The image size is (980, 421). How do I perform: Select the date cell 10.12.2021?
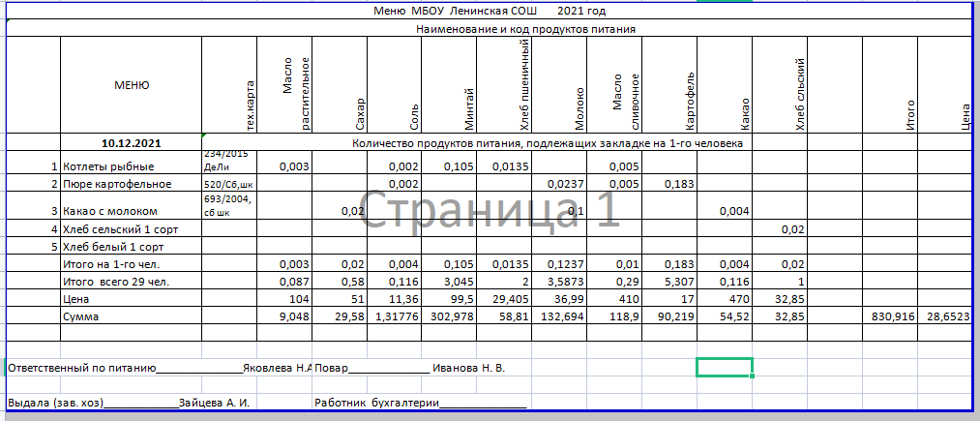tap(132, 143)
